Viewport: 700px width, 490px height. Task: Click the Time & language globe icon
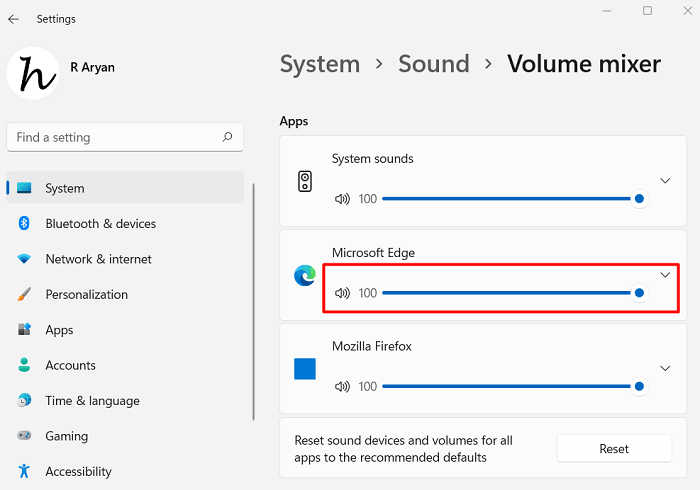pyautogui.click(x=24, y=400)
